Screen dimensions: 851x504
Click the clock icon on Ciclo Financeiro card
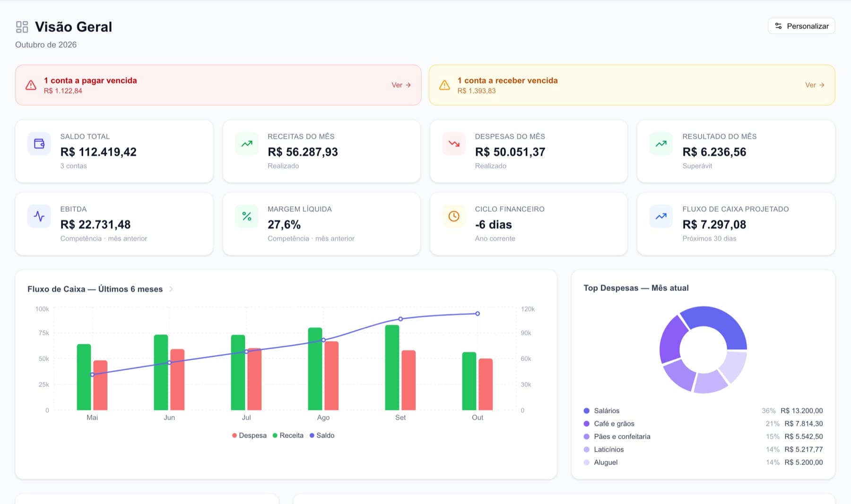click(x=454, y=216)
